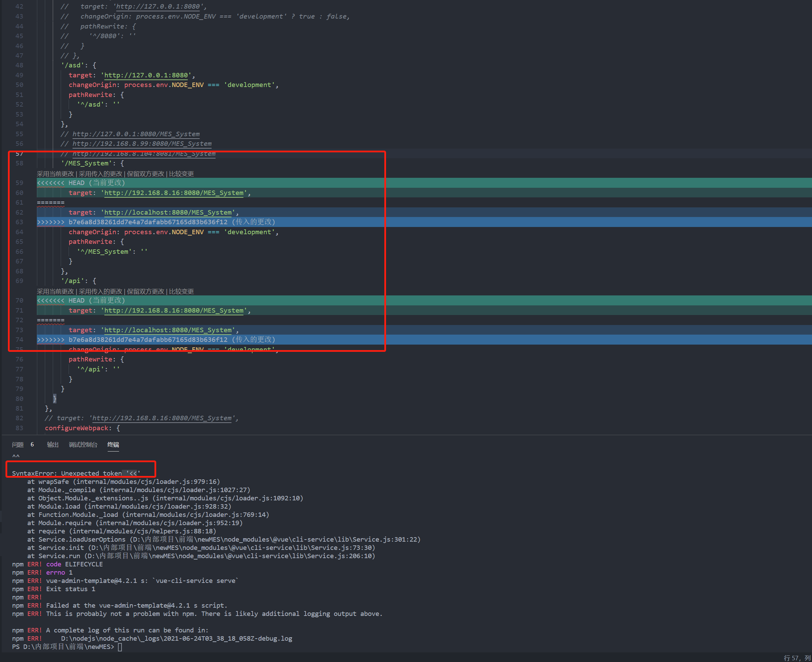
Task: Click 保留双方更改 for the /MES_System conflict
Action: [146, 174]
